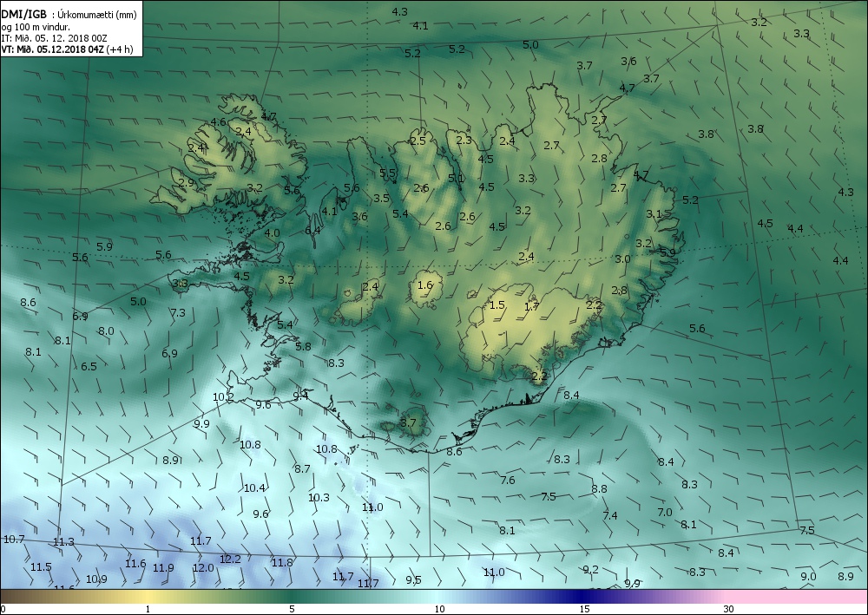This screenshot has width=868, height=615.
Task: Click the glacier value "1.7"
Action: [x=531, y=307]
